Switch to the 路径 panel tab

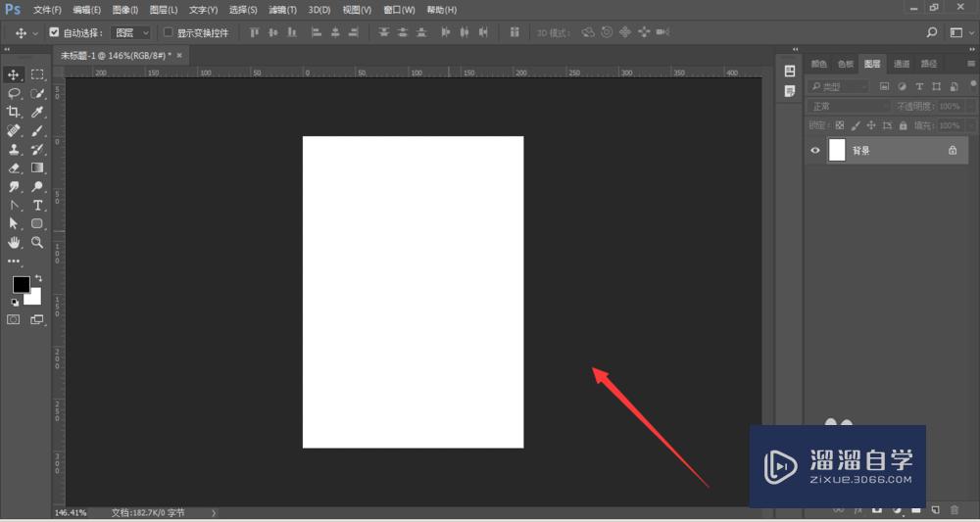[929, 64]
